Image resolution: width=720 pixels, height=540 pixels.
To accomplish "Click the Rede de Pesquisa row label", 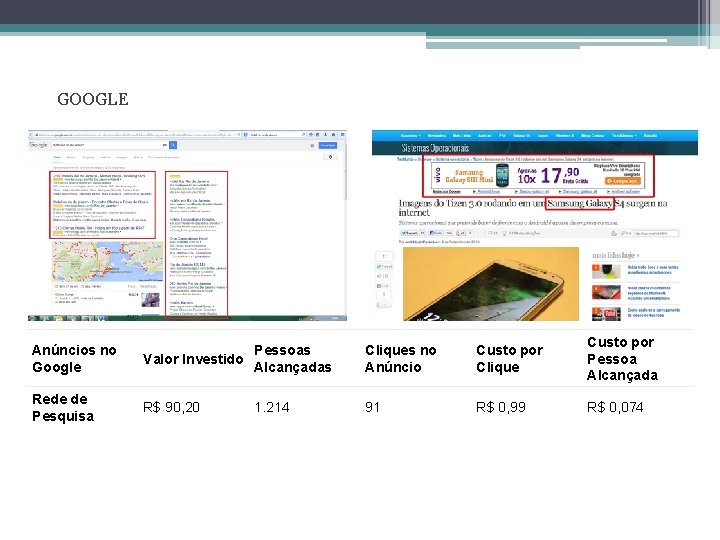I will [x=63, y=407].
